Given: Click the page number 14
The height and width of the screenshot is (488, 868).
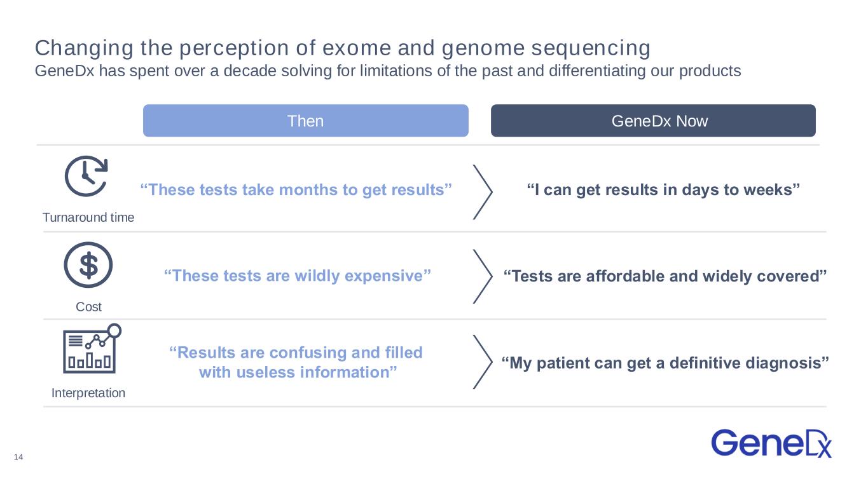Looking at the screenshot, I should (18, 457).
